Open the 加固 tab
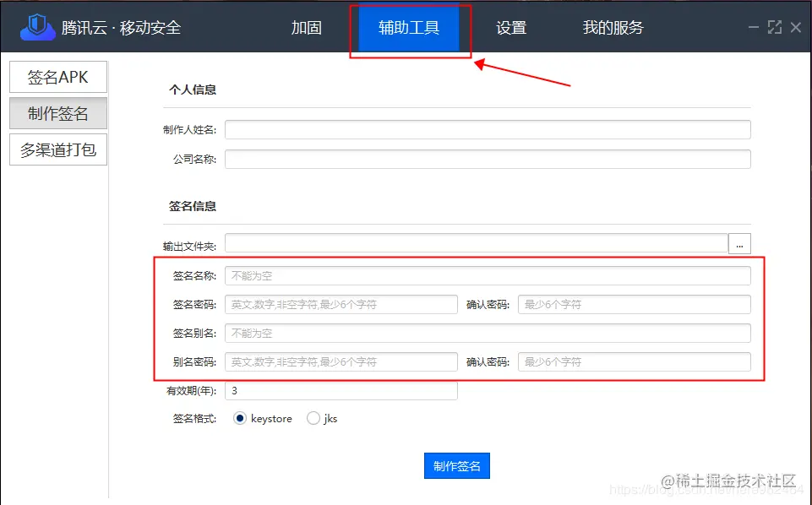 coord(307,27)
